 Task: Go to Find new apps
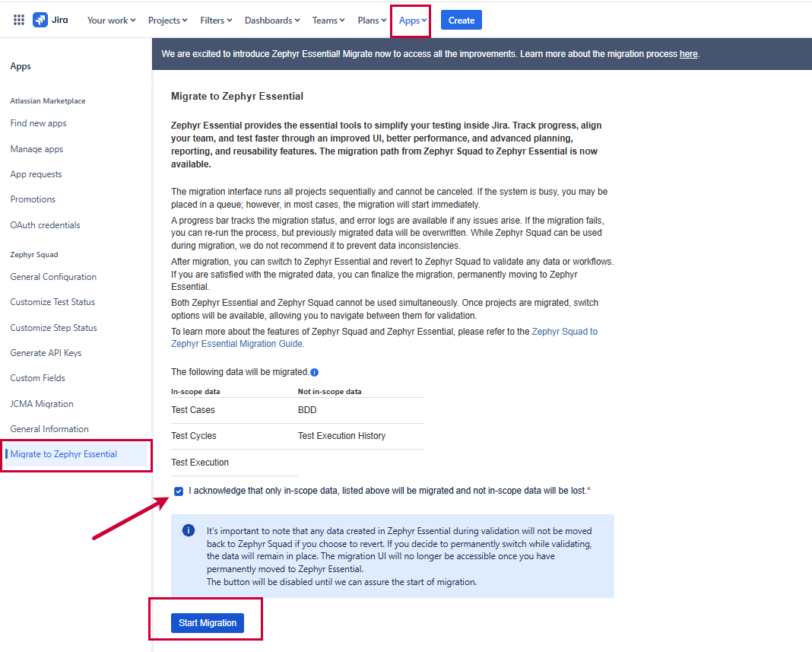pyautogui.click(x=39, y=123)
